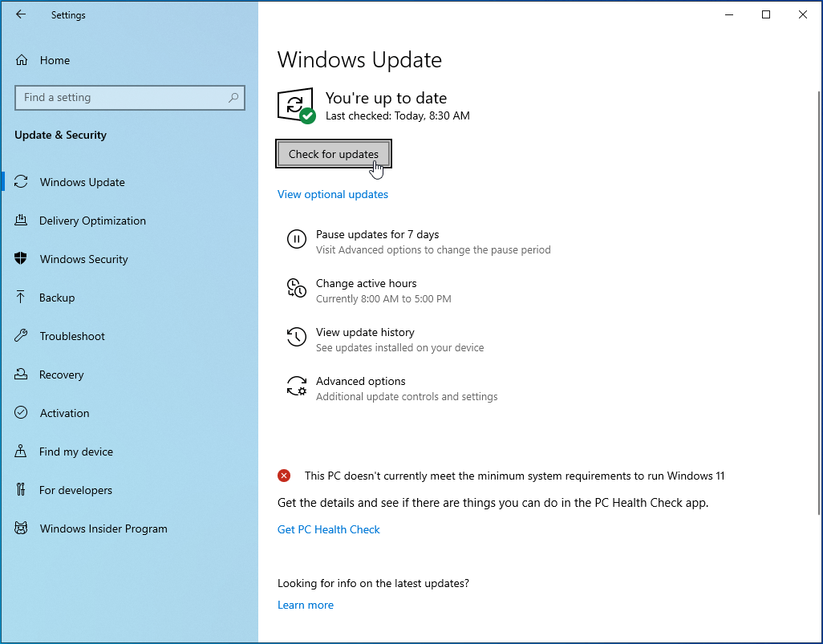This screenshot has height=644, width=823.
Task: Click "Looking for info on the latest updates?" text
Action: 373,583
